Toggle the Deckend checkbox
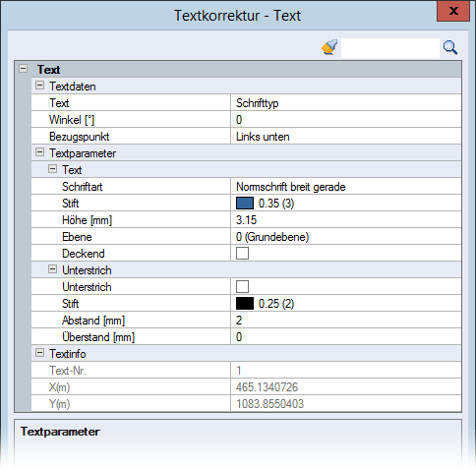This screenshot has width=476, height=469. click(x=242, y=254)
